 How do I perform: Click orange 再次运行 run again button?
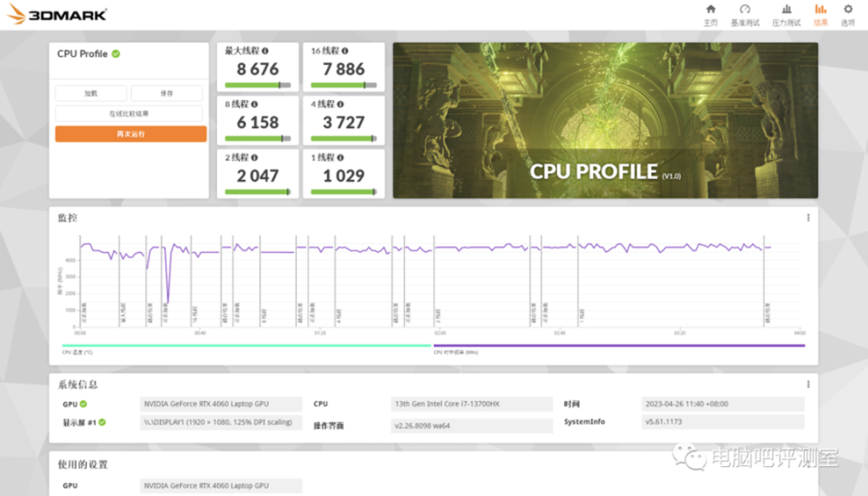click(x=130, y=134)
